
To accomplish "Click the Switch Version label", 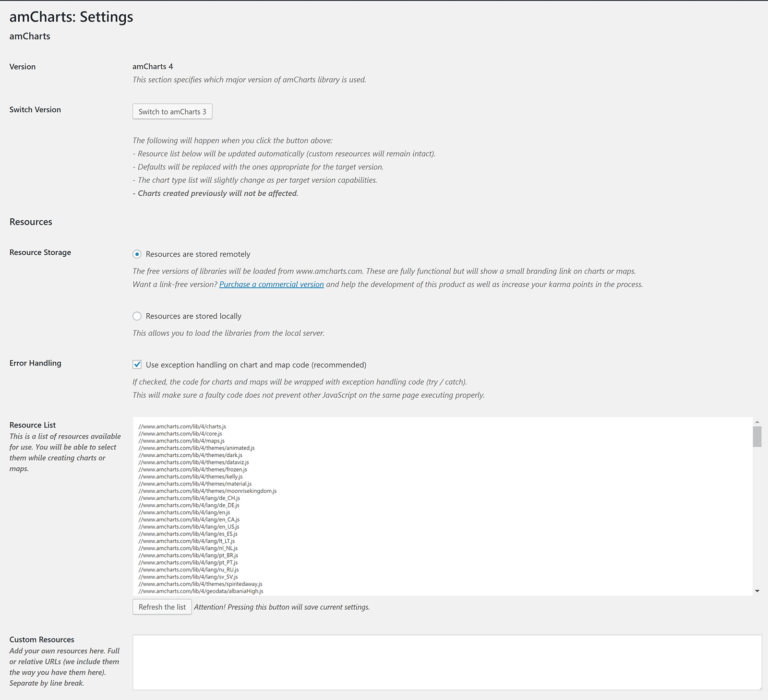I will 35,110.
